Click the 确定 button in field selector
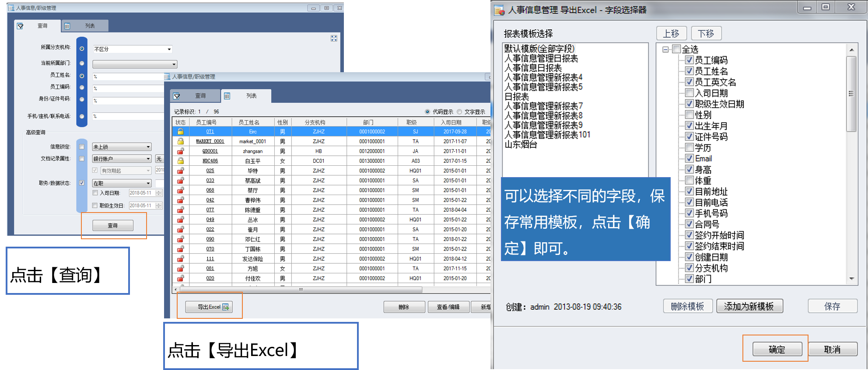The height and width of the screenshot is (370, 868). (x=777, y=349)
